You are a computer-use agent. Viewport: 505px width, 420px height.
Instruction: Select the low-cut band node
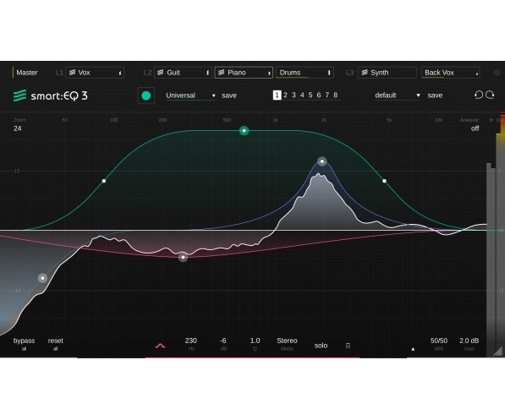click(x=42, y=278)
